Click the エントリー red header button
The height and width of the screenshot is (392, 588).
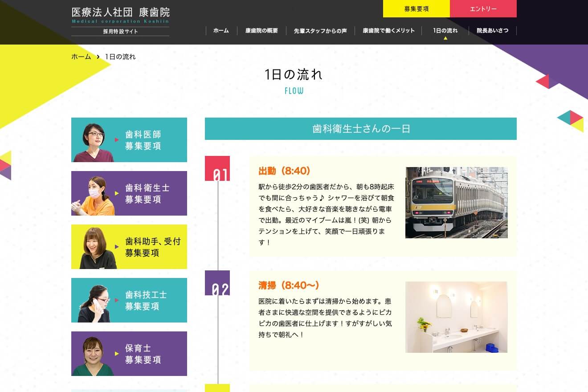pos(483,9)
